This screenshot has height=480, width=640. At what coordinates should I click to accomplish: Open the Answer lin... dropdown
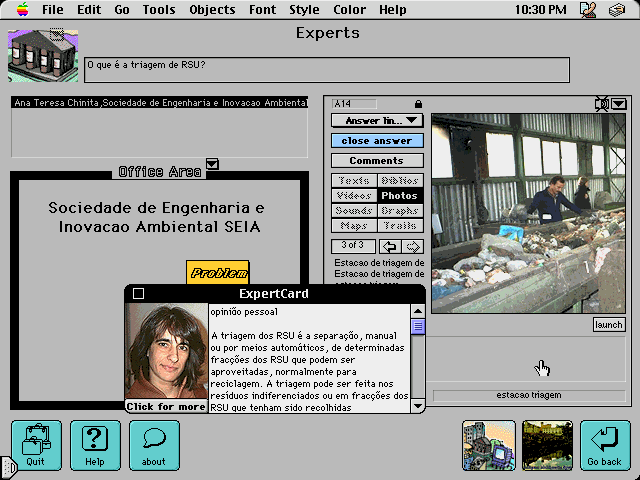(x=377, y=121)
